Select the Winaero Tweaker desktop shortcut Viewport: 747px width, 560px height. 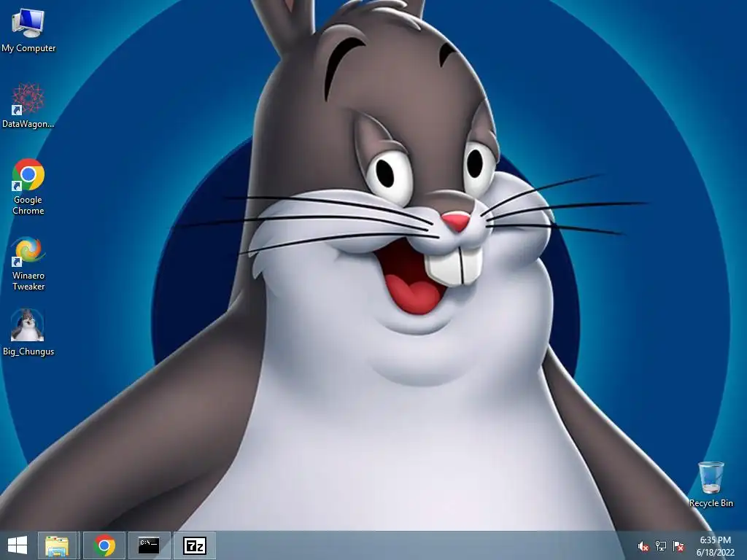pyautogui.click(x=28, y=263)
